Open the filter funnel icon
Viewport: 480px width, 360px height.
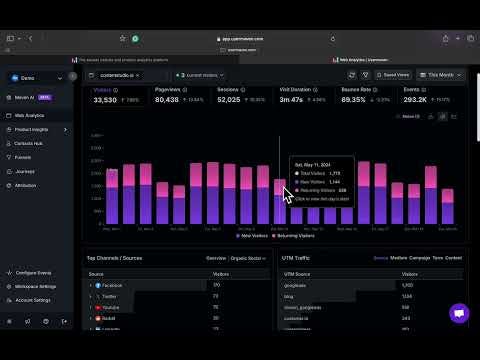(366, 75)
